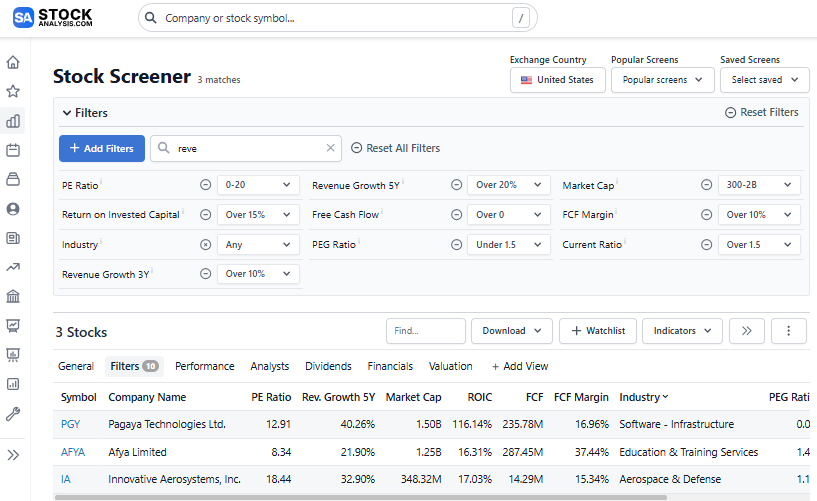Click the Add View button
Viewport: 817px width, 501px height.
click(x=520, y=366)
